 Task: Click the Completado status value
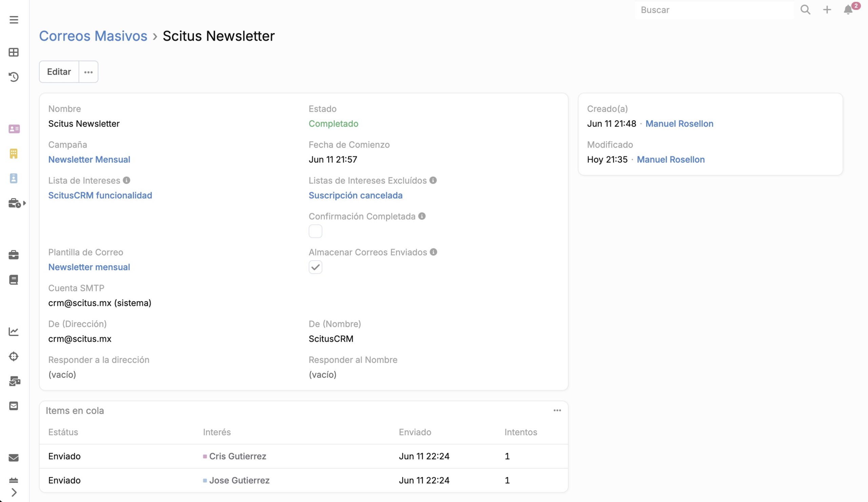(x=333, y=124)
